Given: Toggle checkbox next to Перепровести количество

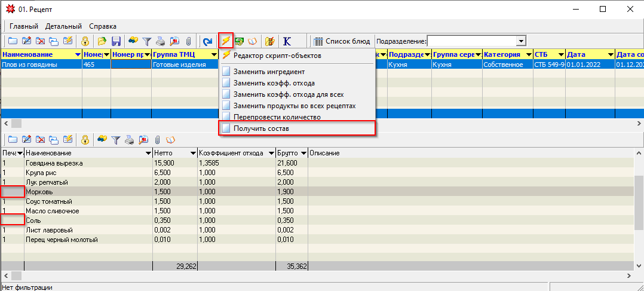Looking at the screenshot, I should 226,117.
